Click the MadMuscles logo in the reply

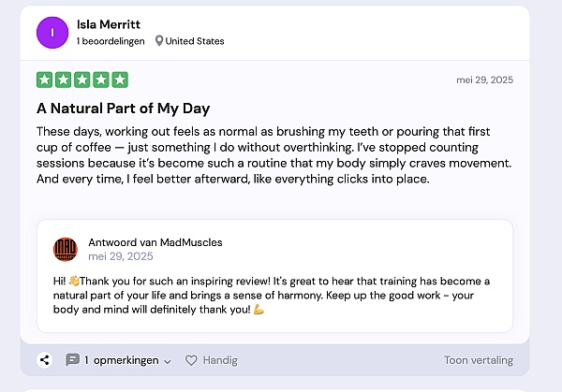[66, 249]
